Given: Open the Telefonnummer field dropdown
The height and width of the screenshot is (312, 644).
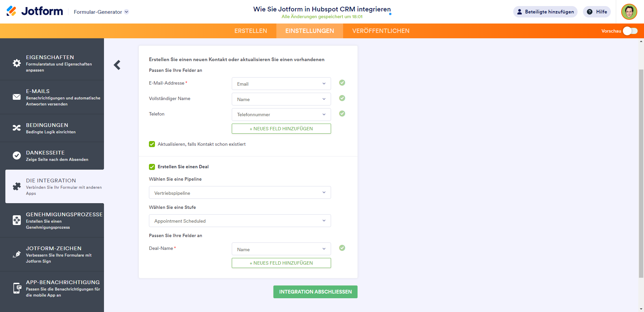Looking at the screenshot, I should point(281,115).
